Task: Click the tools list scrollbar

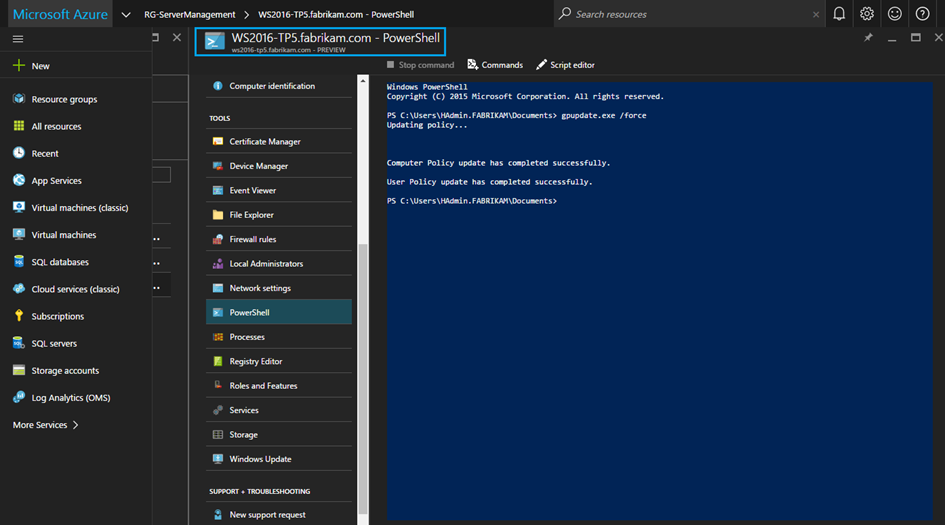Action: click(363, 380)
